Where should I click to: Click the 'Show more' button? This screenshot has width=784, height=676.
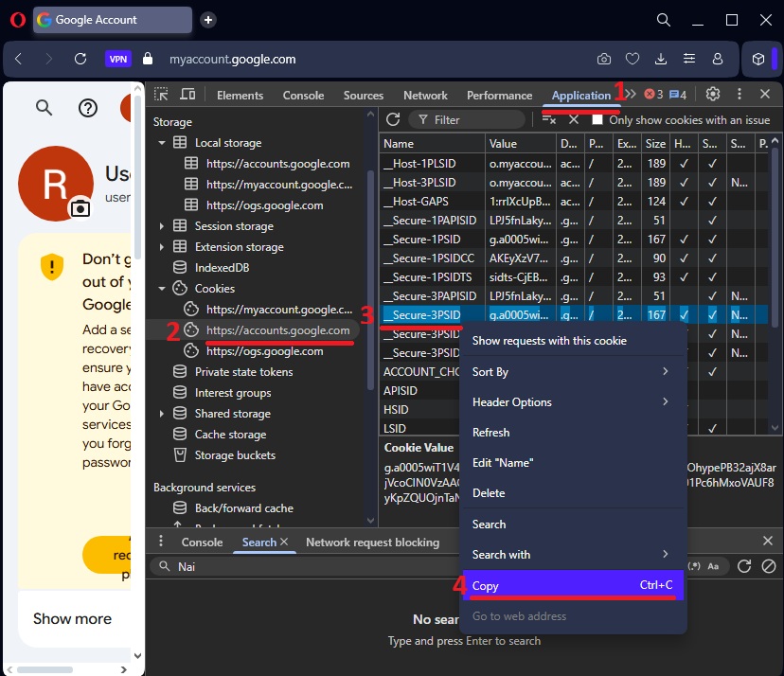pyautogui.click(x=72, y=618)
